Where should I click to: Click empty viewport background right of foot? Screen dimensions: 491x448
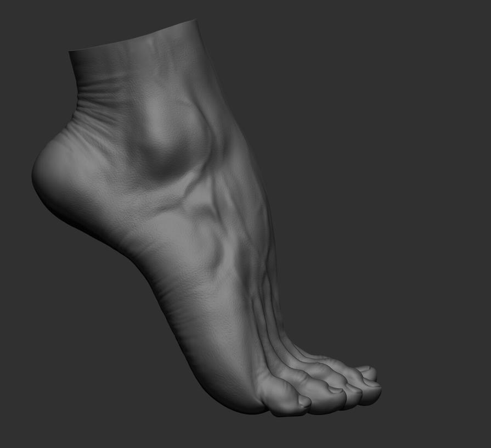point(411,192)
